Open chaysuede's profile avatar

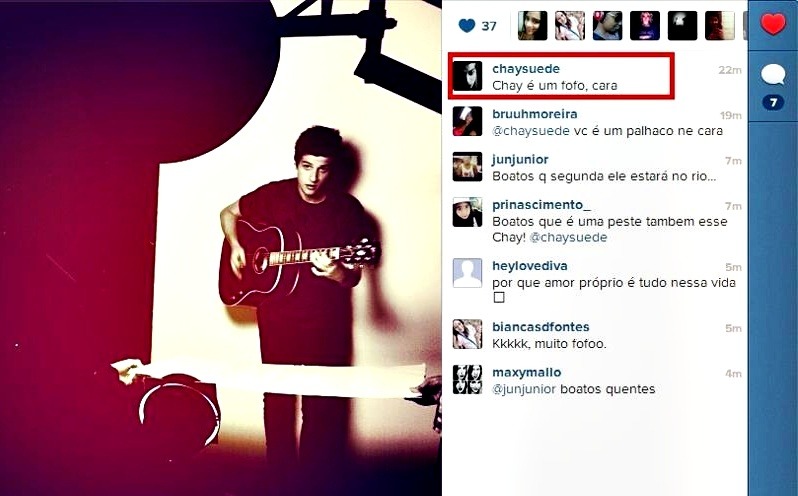467,76
